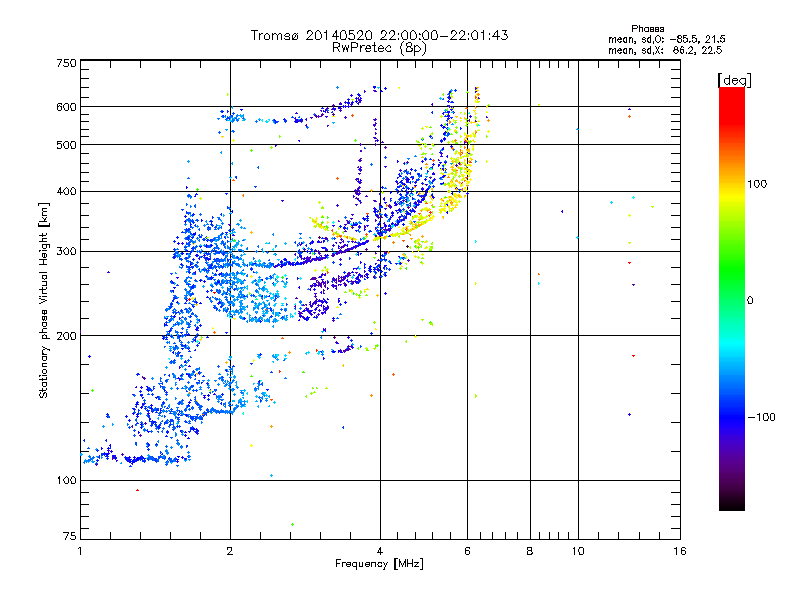Click the 'Frequency [MHz]' axis label
The height and width of the screenshot is (600, 800).
pyautogui.click(x=379, y=564)
